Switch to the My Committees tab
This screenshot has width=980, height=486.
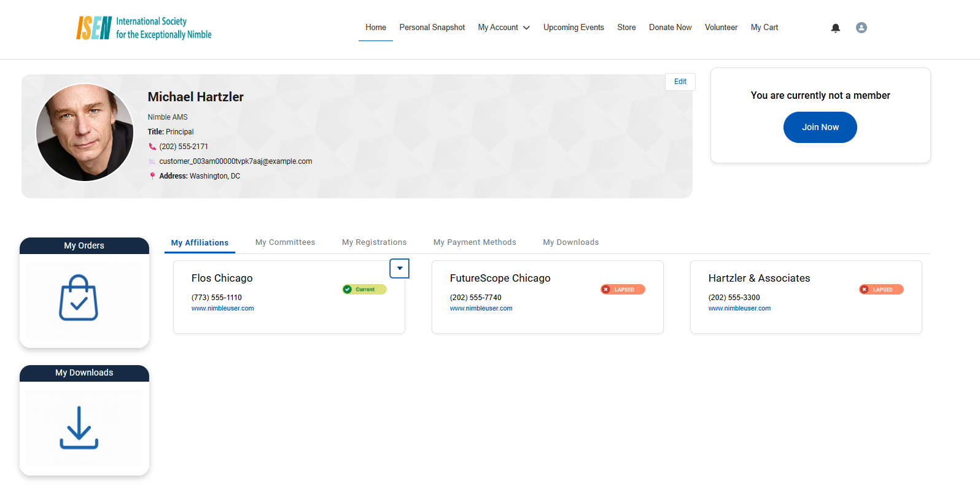tap(285, 242)
